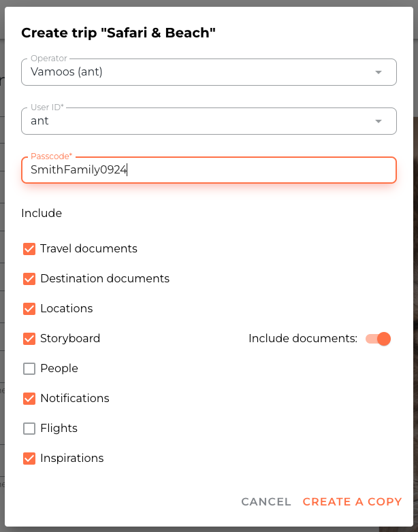The height and width of the screenshot is (532, 418).
Task: Check the Flights checkbox
Action: point(29,429)
